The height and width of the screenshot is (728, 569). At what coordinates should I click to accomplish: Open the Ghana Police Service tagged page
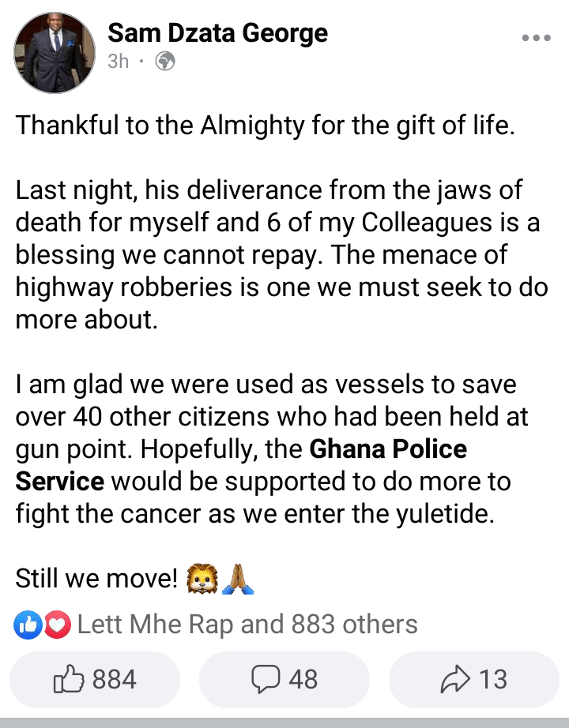(x=241, y=465)
